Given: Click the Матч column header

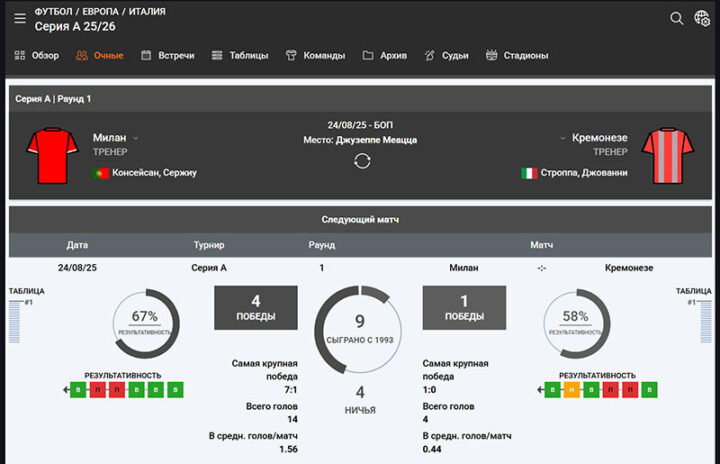Looking at the screenshot, I should [x=541, y=245].
